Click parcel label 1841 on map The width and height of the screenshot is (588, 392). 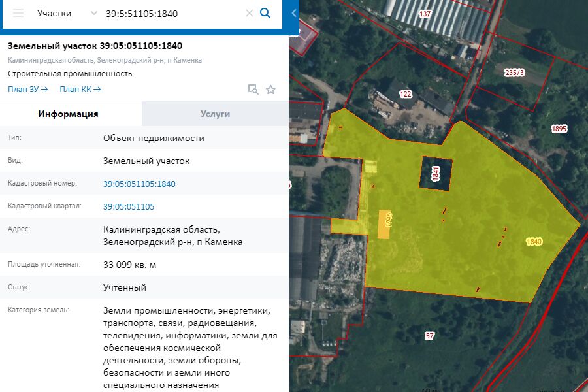pyautogui.click(x=436, y=173)
